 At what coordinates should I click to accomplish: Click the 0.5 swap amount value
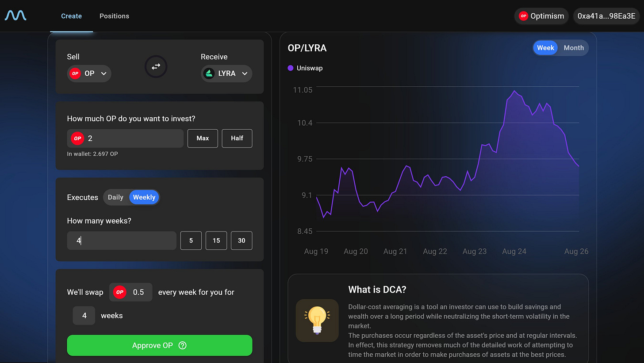tap(138, 292)
